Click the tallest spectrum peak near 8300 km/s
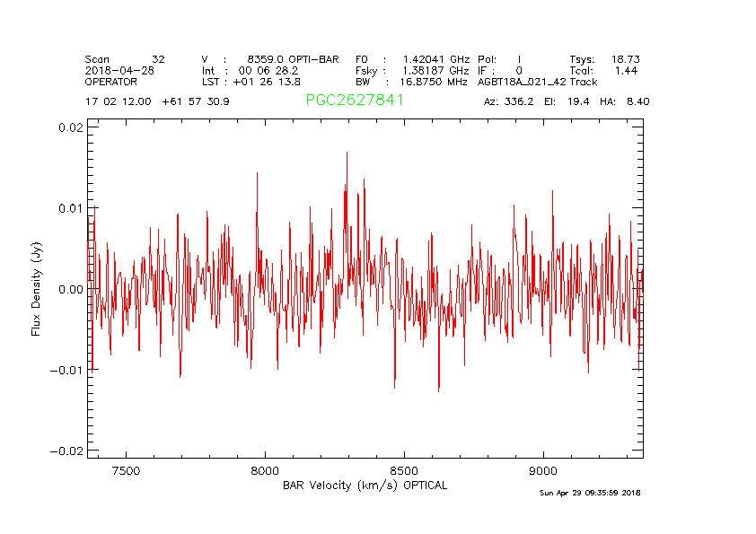This screenshot has width=756, height=534. tap(347, 153)
